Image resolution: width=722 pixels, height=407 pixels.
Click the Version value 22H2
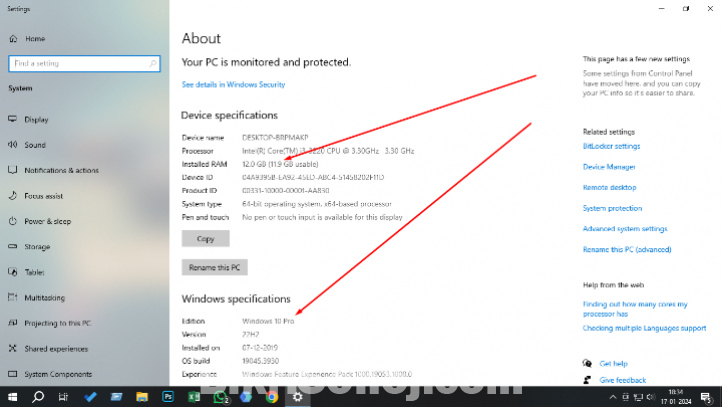coord(251,335)
